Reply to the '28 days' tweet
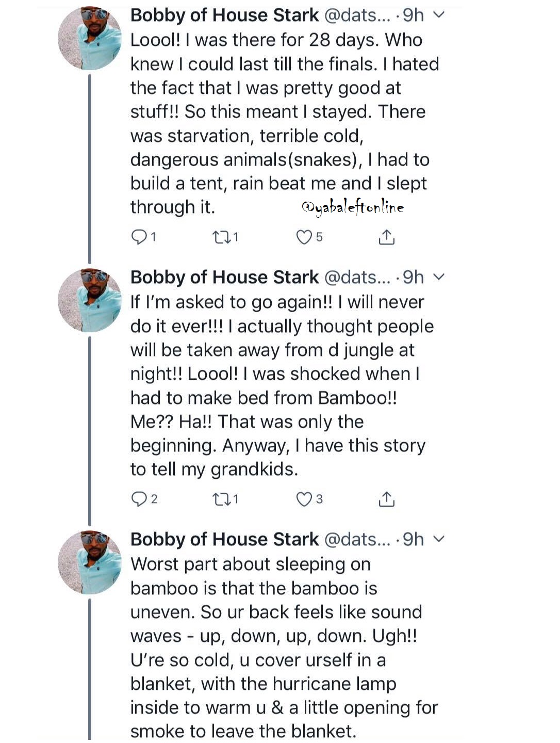The height and width of the screenshot is (743, 560). tap(140, 237)
